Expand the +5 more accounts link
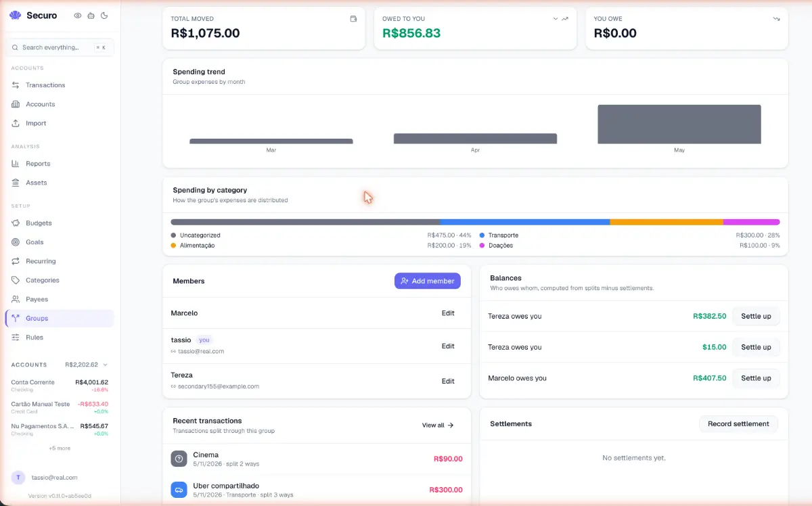 (x=60, y=448)
